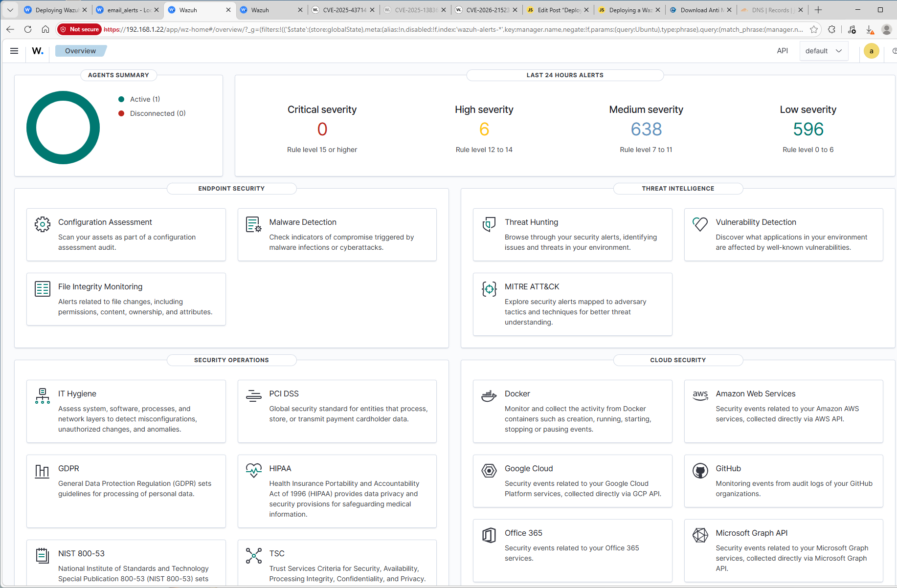This screenshot has width=897, height=588.
Task: Switch to the email_alerts browser tab
Action: (127, 10)
